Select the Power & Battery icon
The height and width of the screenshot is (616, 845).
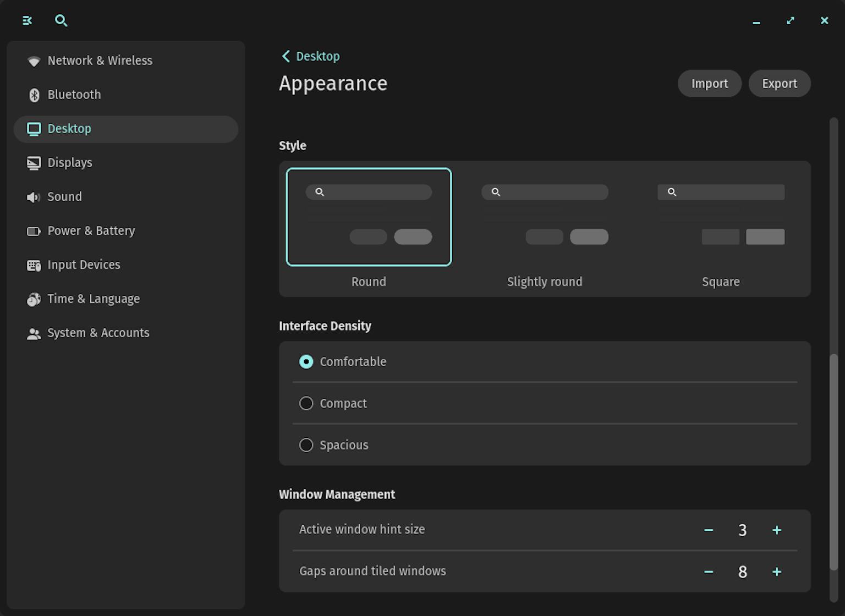click(x=34, y=231)
